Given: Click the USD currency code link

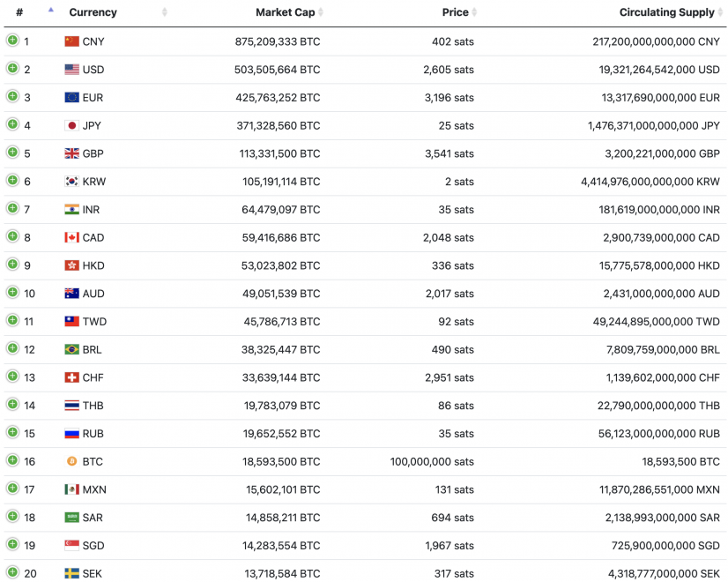Looking at the screenshot, I should [91, 69].
